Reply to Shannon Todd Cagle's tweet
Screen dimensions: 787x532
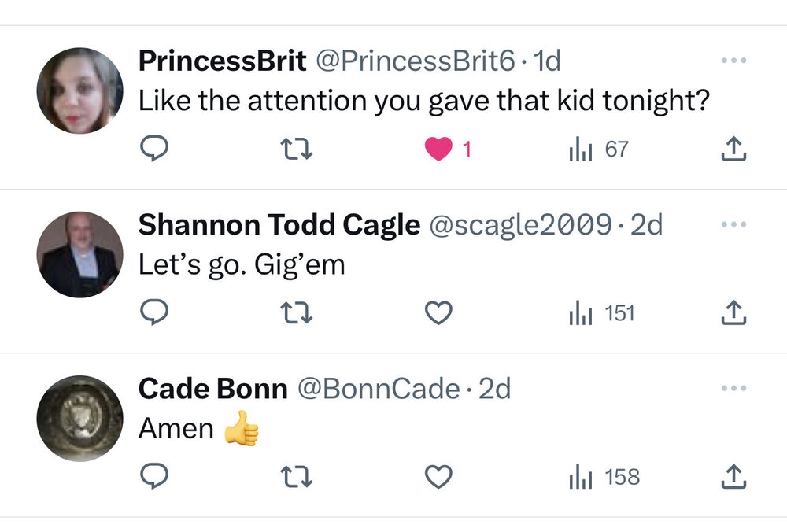[155, 314]
